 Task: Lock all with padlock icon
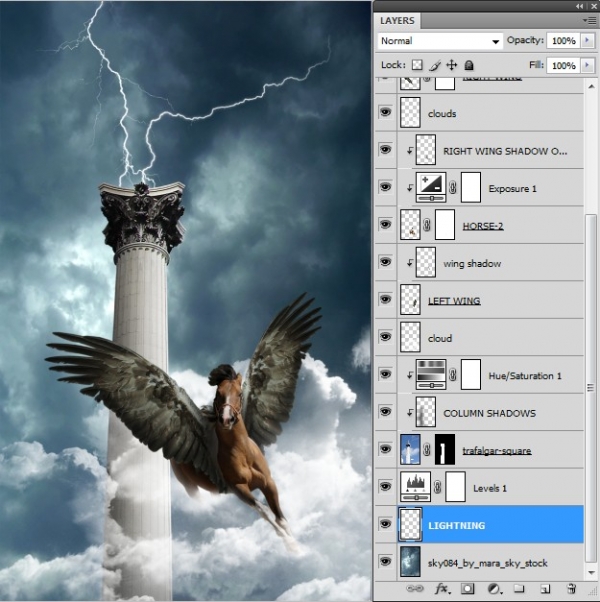click(x=469, y=65)
